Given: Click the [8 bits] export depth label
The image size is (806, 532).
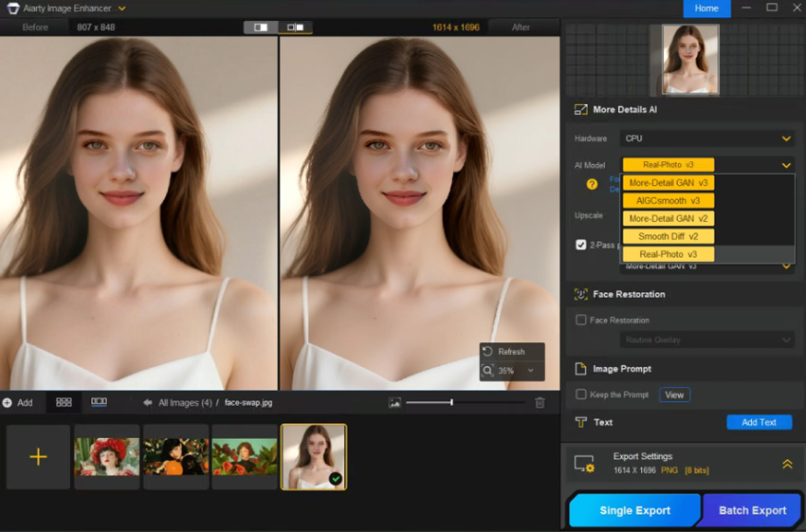Looking at the screenshot, I should (x=697, y=470).
